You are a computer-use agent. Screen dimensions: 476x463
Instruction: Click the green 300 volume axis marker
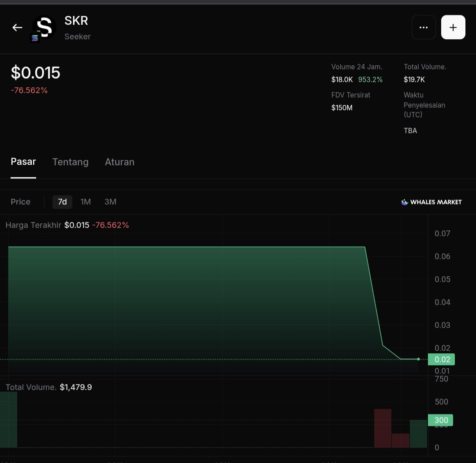click(x=440, y=420)
